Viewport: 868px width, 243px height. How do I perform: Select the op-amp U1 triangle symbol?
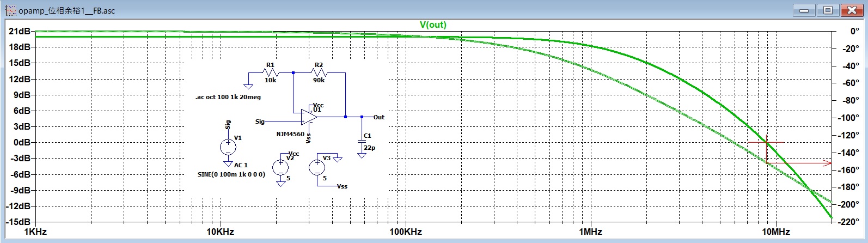310,117
